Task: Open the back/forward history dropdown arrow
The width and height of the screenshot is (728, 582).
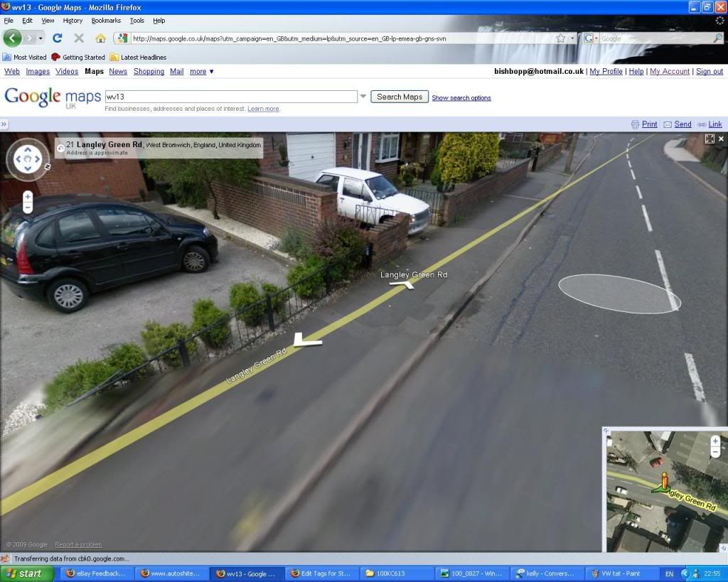Action: tap(41, 38)
